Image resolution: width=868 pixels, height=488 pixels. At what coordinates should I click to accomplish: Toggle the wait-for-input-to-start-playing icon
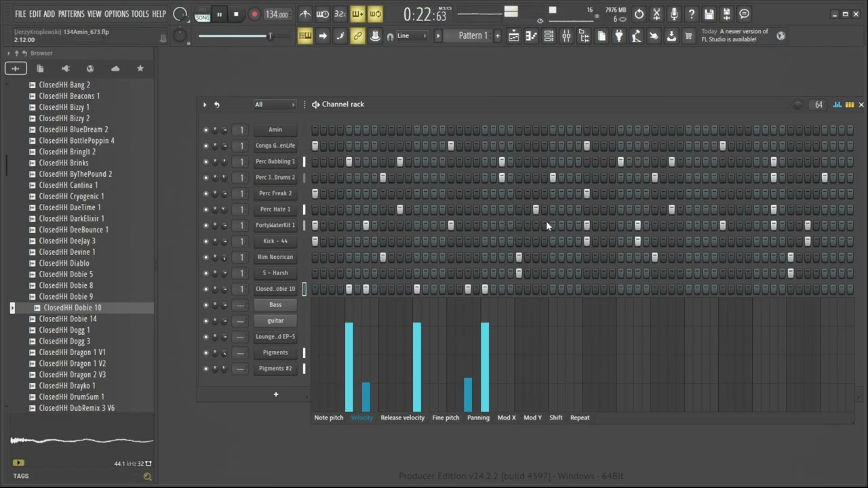point(323,14)
